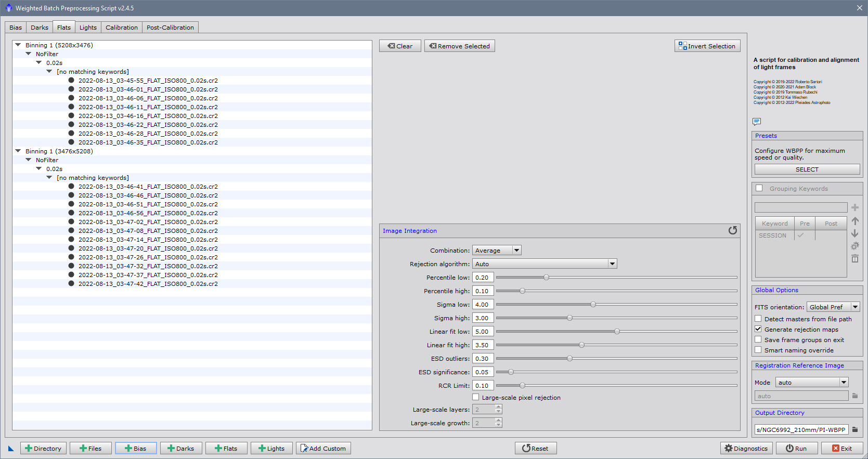Toggle Detect masters from file path
The height and width of the screenshot is (459, 868).
coord(758,319)
